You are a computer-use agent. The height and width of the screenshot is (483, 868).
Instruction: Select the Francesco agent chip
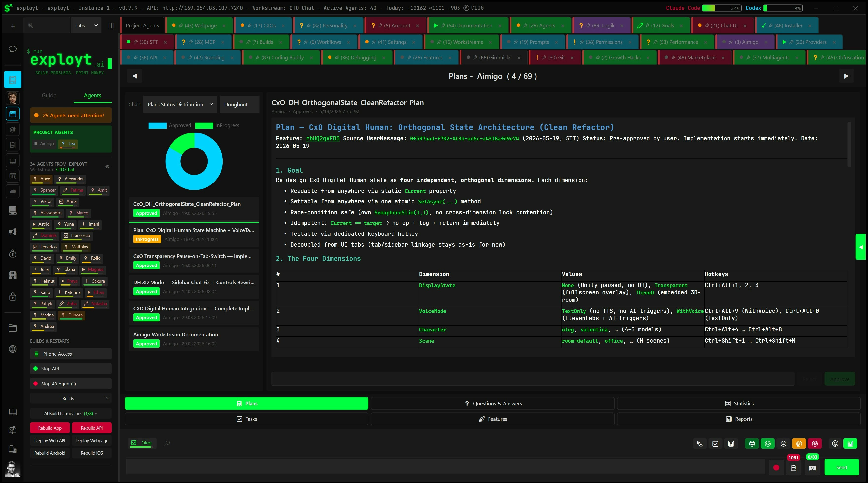point(77,235)
